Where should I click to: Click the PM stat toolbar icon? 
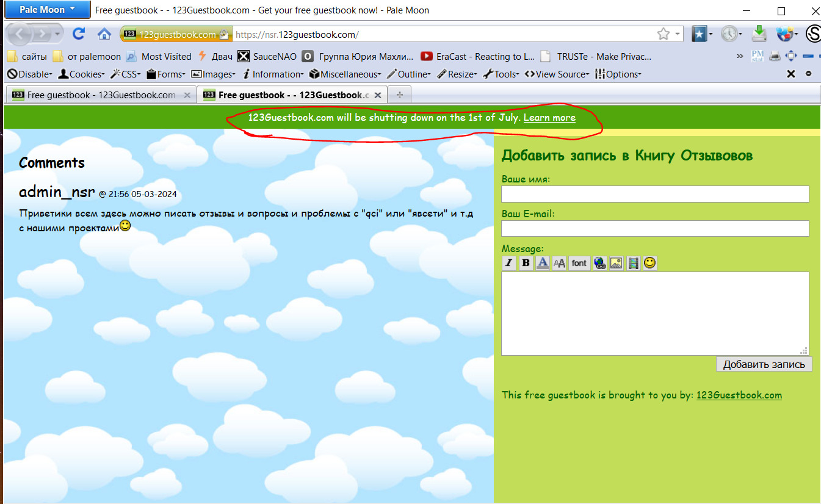(758, 56)
